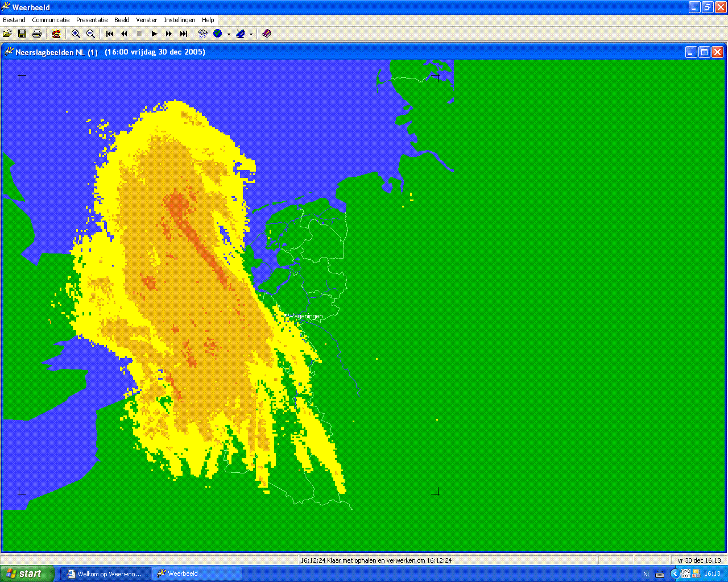Open the dropdown arrow beside the satellite icon
The height and width of the screenshot is (582, 728).
point(251,34)
